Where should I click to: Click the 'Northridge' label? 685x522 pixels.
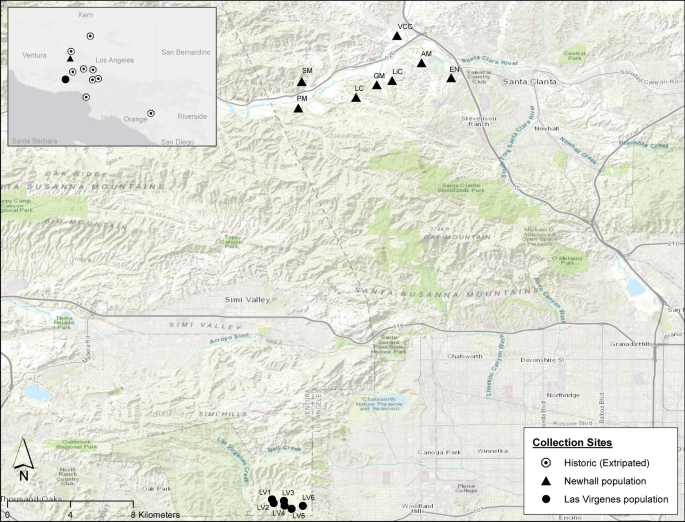coord(563,395)
